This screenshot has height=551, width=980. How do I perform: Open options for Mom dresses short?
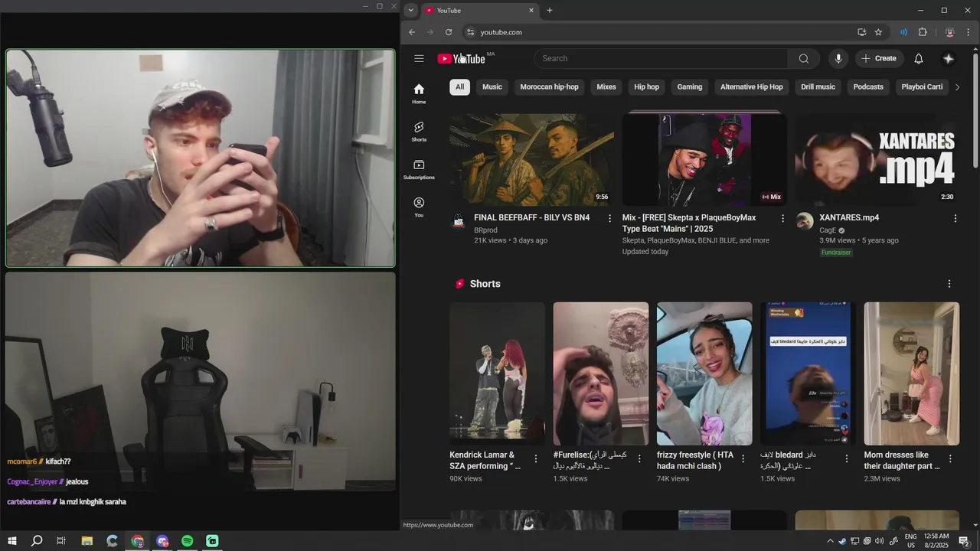pos(950,459)
